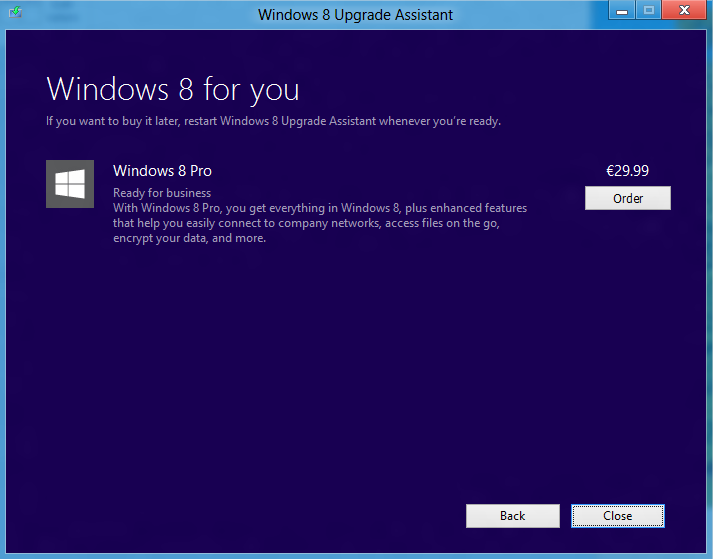Click the Windows 8 Pro logo tile

pos(70,184)
